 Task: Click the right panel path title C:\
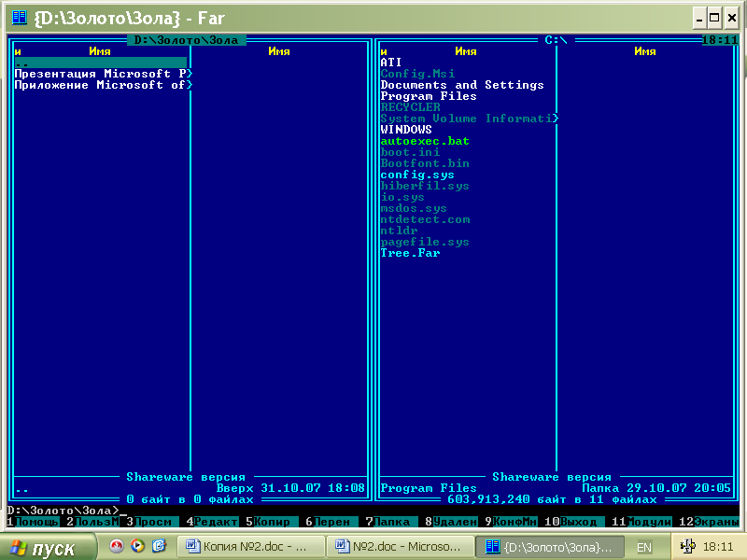pos(556,40)
